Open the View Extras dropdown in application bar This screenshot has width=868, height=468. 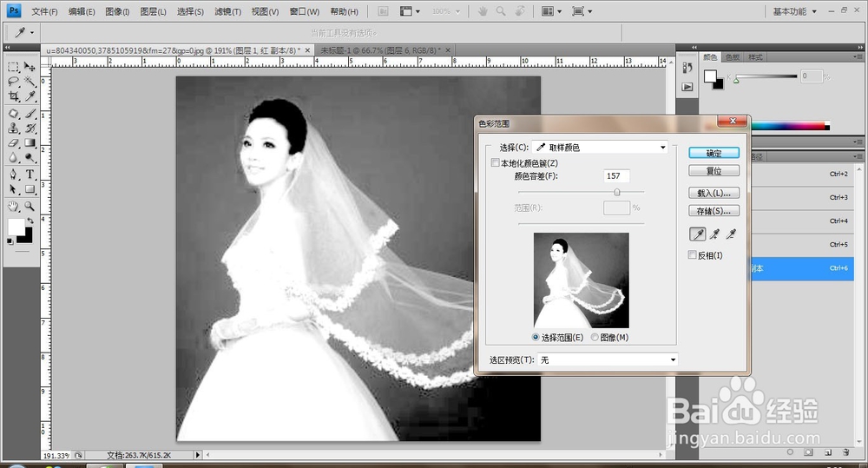click(x=411, y=11)
